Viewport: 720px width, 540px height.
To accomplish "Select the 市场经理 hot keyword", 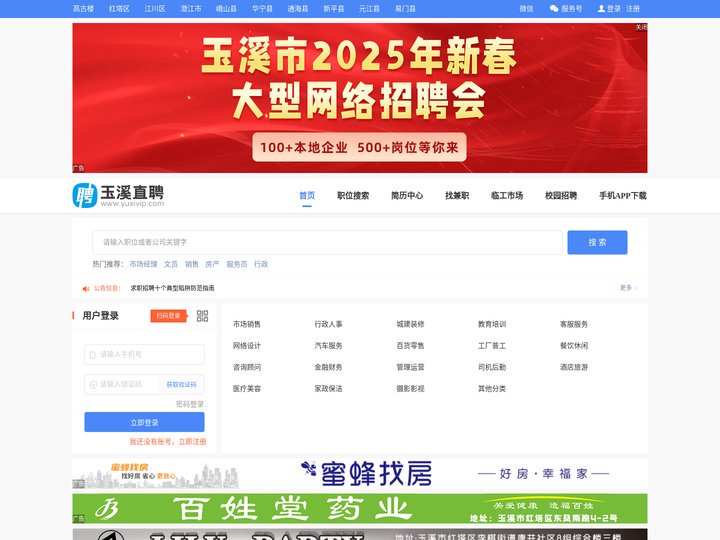I will 143,264.
